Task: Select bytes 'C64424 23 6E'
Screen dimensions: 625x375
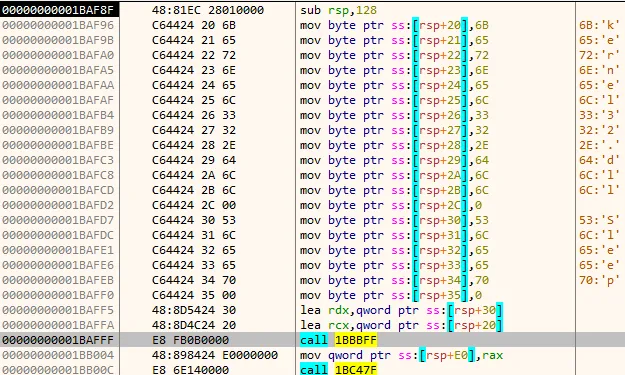Action: (x=194, y=70)
